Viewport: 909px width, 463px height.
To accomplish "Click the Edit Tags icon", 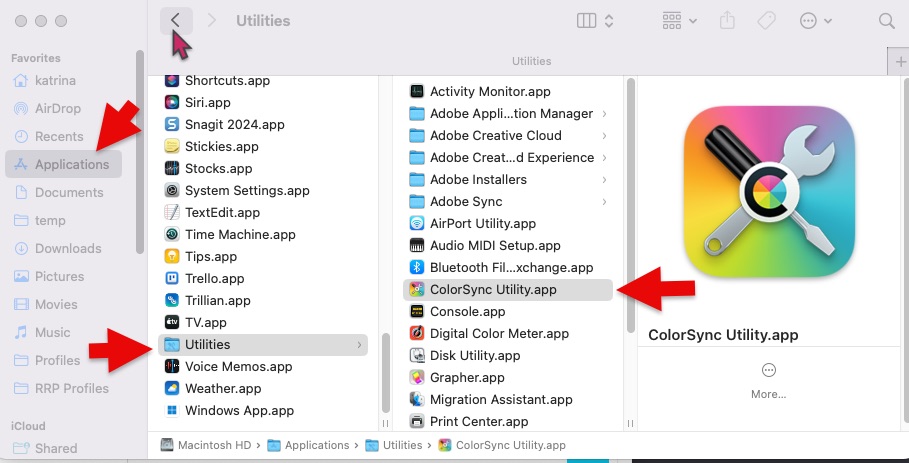I will [767, 21].
